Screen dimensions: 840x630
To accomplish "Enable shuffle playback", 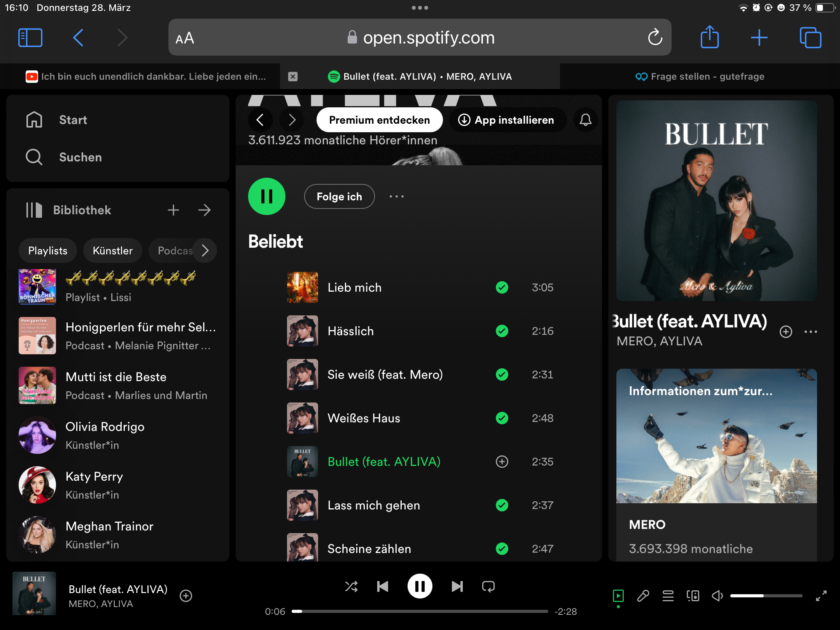I will coord(351,586).
